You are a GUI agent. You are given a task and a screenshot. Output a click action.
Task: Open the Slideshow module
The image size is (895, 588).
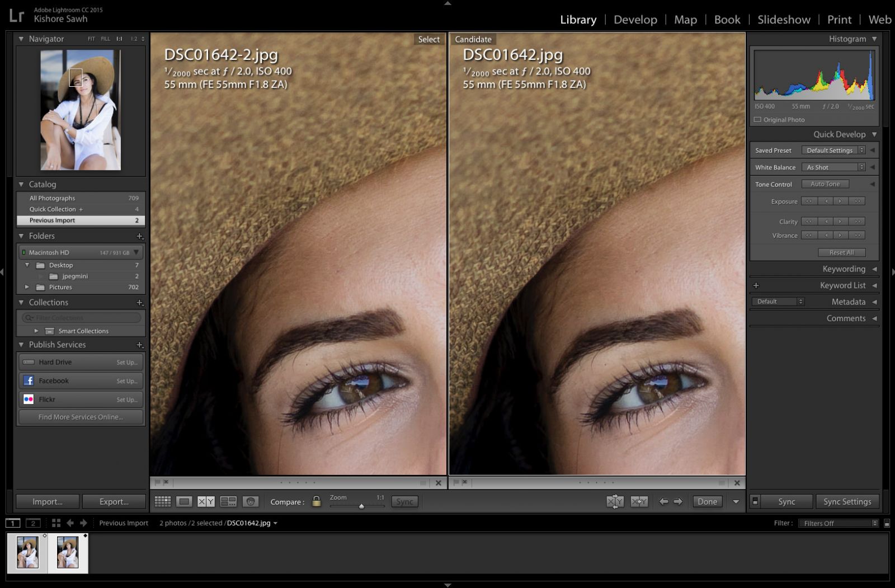point(783,20)
